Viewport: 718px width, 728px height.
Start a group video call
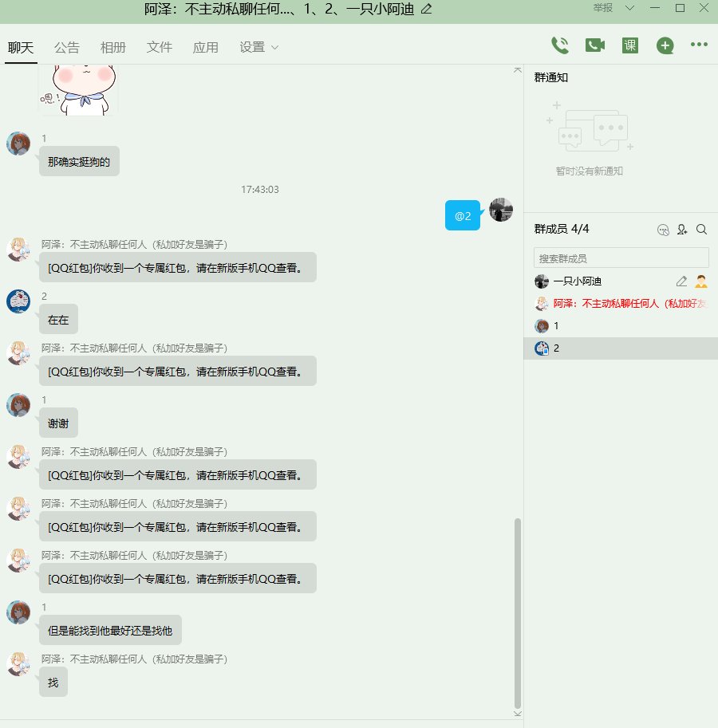(x=595, y=45)
